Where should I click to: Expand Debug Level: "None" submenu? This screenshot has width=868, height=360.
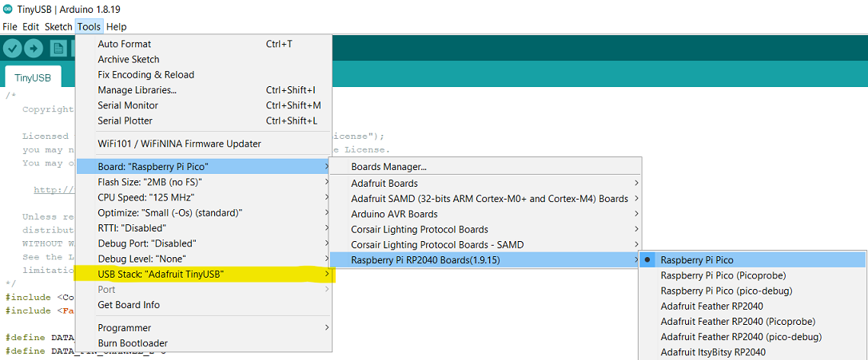point(204,259)
